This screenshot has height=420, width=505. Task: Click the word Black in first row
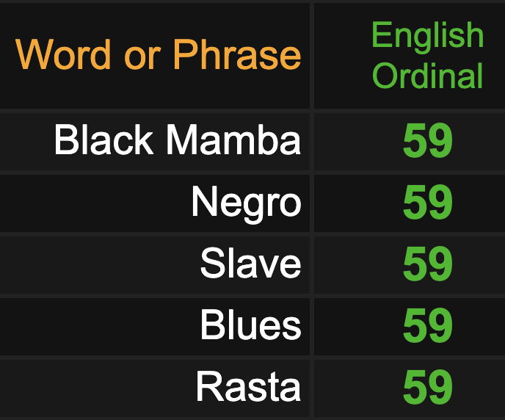click(x=103, y=140)
